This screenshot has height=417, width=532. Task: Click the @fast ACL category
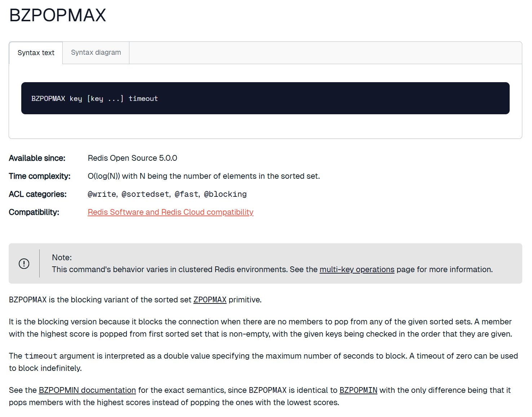click(186, 194)
